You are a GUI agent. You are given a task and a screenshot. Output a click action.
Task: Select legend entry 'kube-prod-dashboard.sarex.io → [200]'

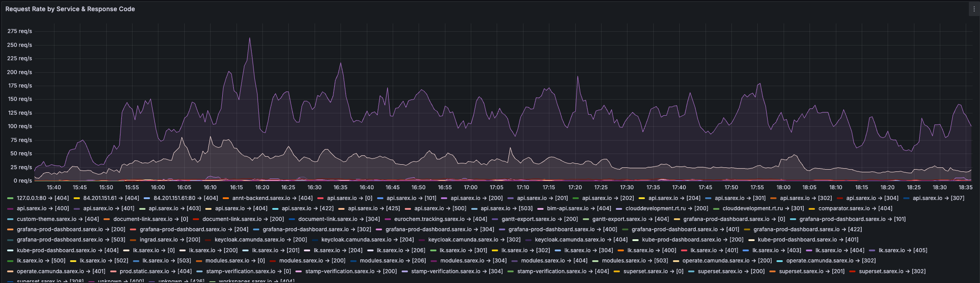pyautogui.click(x=693, y=240)
